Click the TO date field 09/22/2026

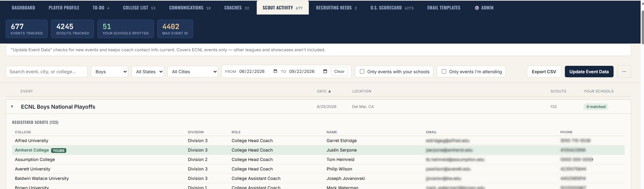(x=302, y=72)
